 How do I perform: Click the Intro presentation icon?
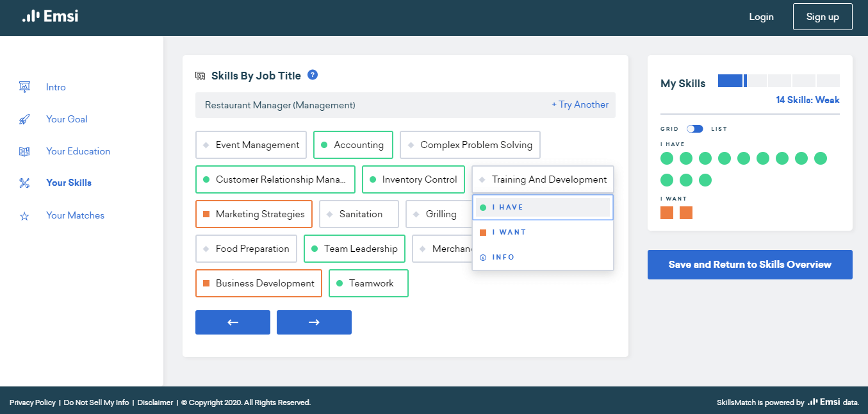[24, 87]
